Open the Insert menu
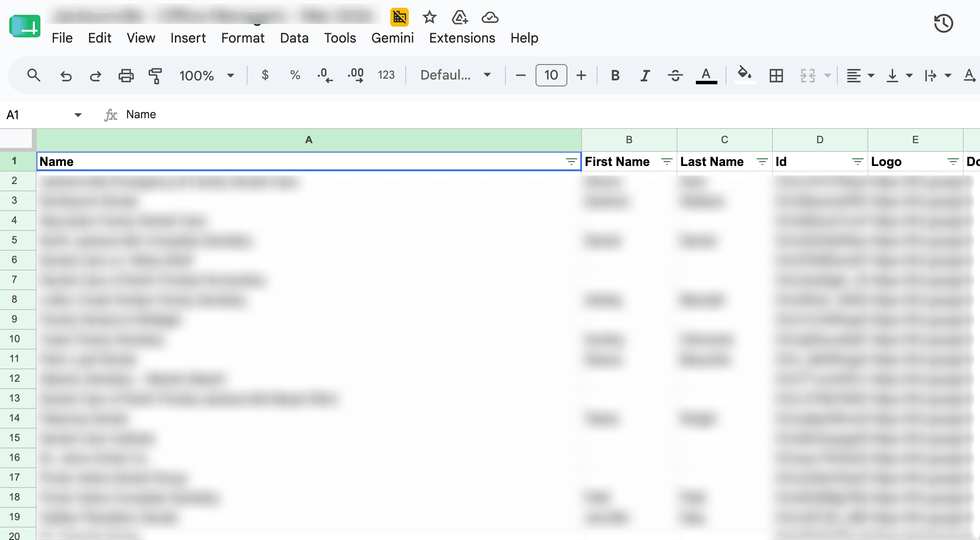The height and width of the screenshot is (540, 980). 188,38
